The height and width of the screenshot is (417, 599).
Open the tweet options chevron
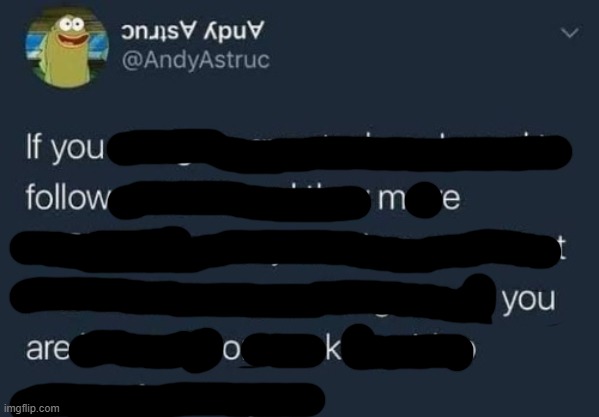tap(570, 33)
